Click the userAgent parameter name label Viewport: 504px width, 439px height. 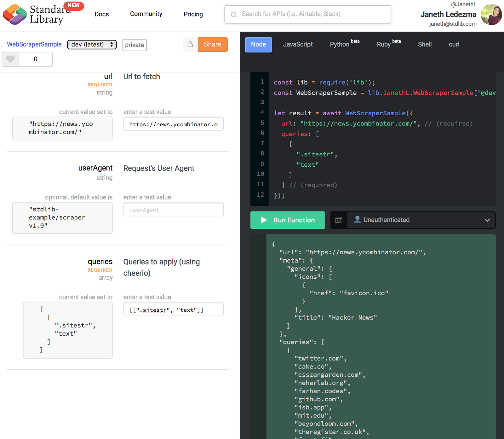click(95, 168)
